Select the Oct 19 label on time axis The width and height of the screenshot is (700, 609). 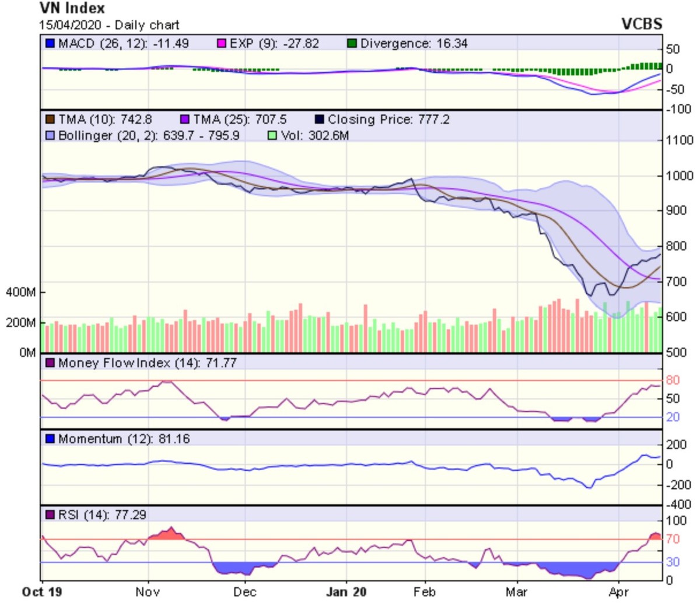click(42, 592)
